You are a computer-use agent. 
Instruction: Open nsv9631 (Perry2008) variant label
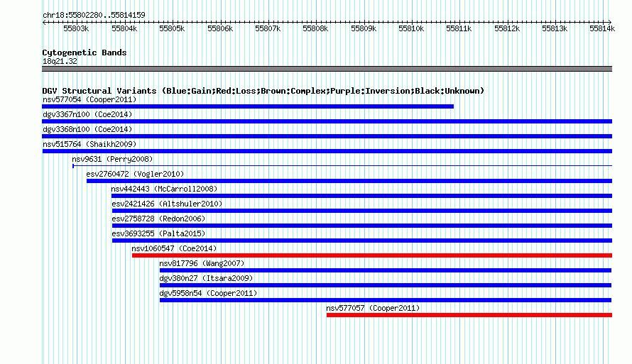tap(112, 159)
